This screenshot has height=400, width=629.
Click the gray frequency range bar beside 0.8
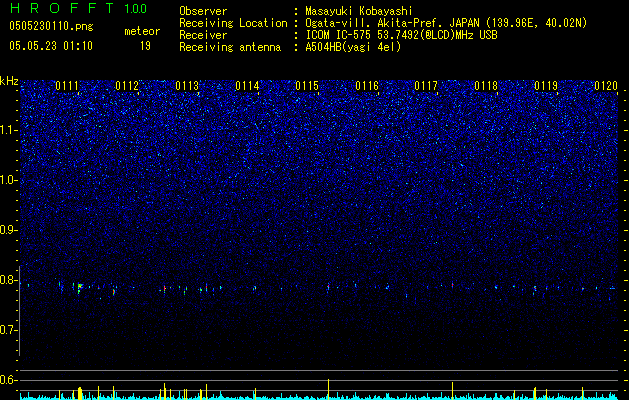(19, 311)
